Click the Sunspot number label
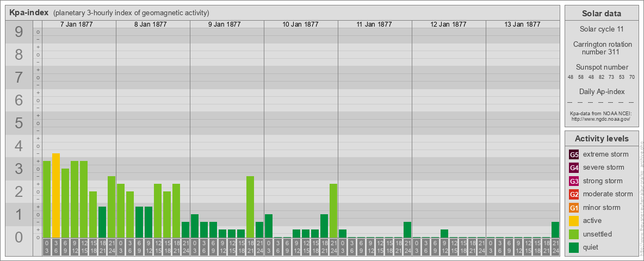 coord(602,67)
